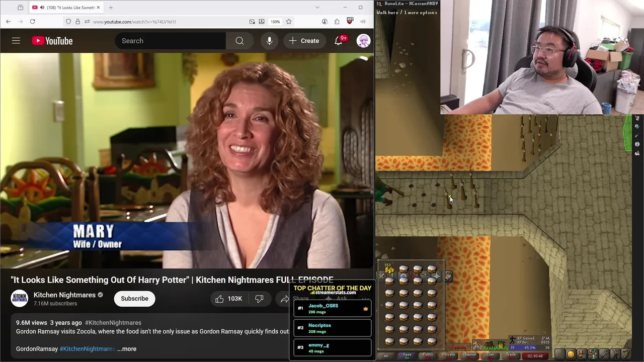Image resolution: width=644 pixels, height=362 pixels.
Task: Open RuneLite sidebar blue orb checkmark icon
Action: (637, 126)
